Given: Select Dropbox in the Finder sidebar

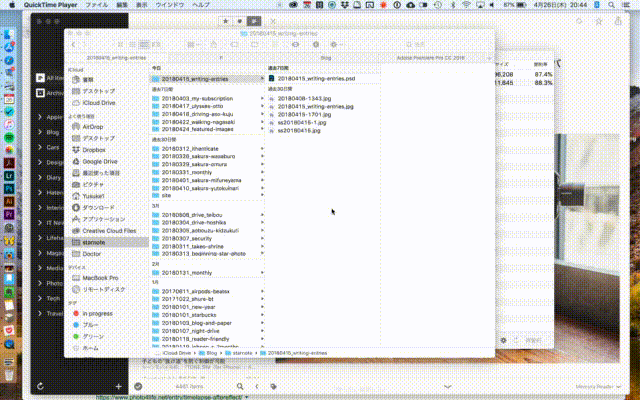Looking at the screenshot, I should (x=95, y=149).
